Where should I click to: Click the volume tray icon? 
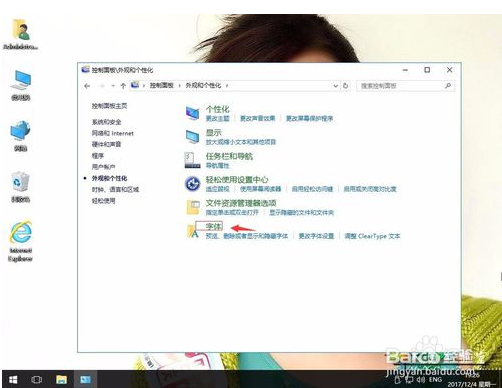point(420,379)
